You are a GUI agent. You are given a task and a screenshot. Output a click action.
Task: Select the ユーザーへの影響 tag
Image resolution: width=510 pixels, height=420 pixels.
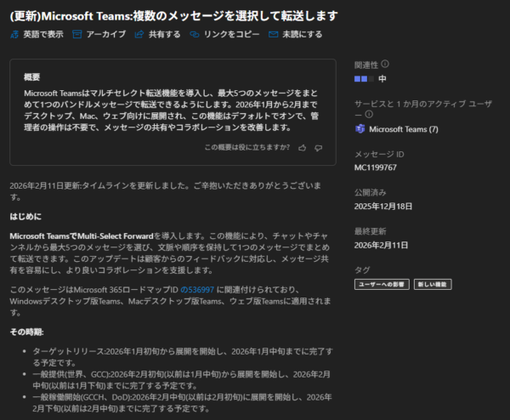point(382,285)
